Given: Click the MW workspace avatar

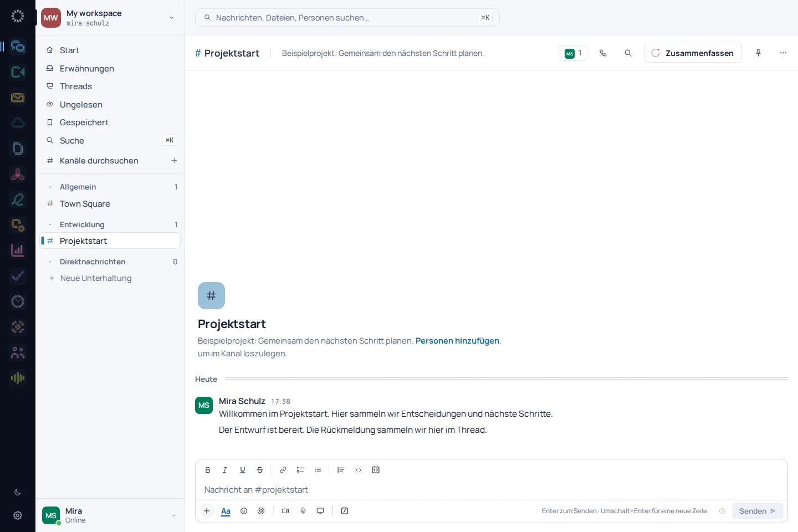Looking at the screenshot, I should point(51,18).
